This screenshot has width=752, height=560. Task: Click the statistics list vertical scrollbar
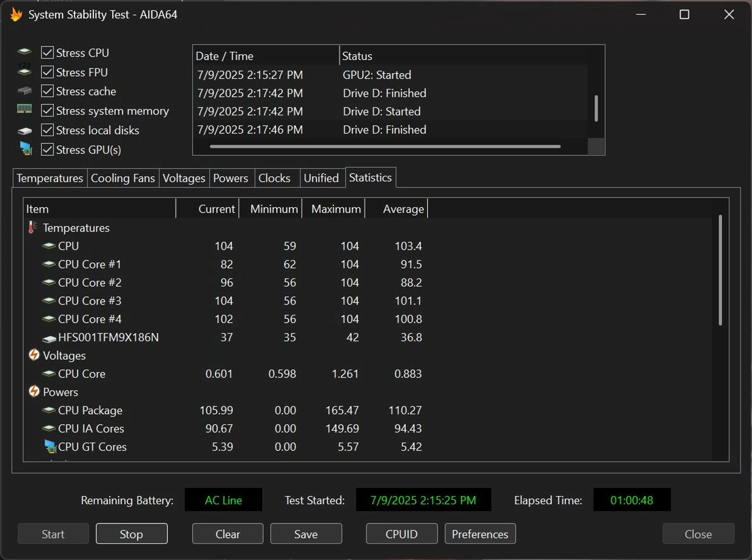(720, 270)
